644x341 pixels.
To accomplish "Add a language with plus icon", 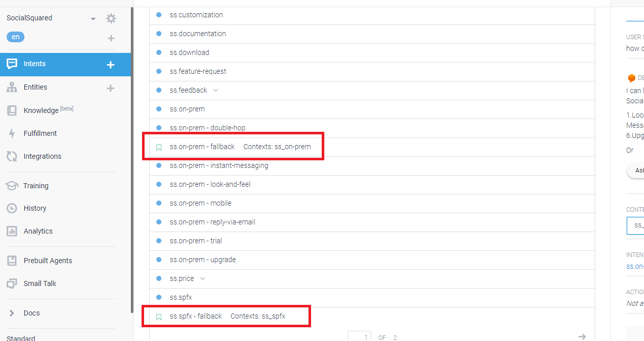I will [x=111, y=38].
